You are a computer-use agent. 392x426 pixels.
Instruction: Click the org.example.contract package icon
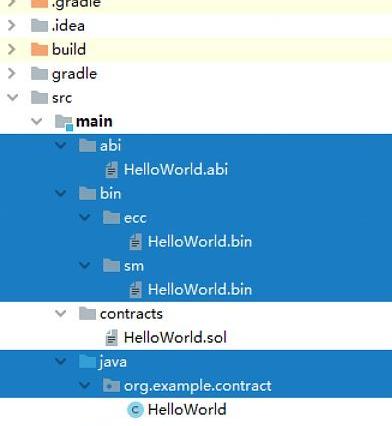[x=111, y=385]
